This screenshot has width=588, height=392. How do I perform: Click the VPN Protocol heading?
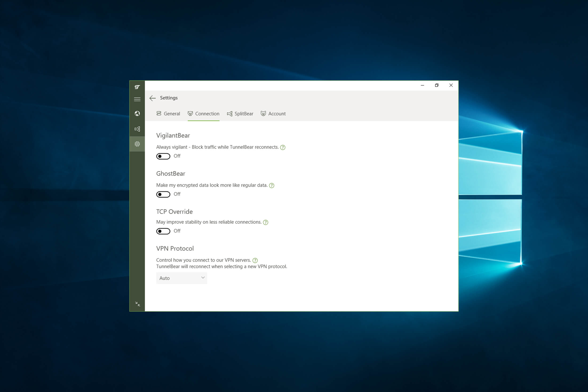pyautogui.click(x=175, y=249)
